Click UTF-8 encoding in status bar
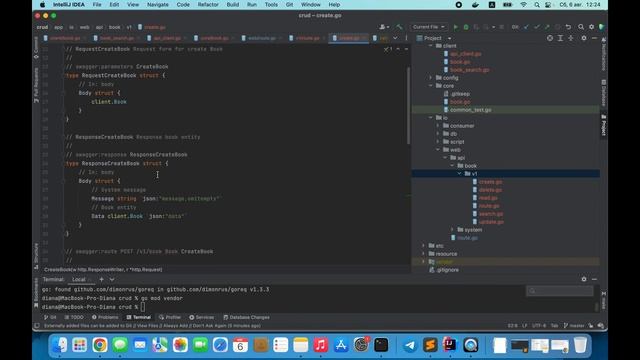Viewport: 640px width, 360px height. coord(539,326)
